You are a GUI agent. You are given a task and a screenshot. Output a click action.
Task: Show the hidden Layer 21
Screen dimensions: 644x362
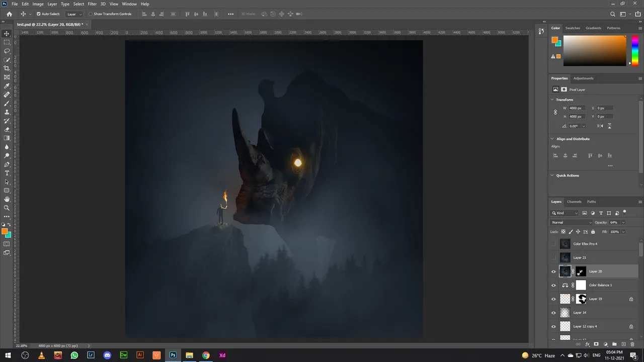pyautogui.click(x=554, y=257)
